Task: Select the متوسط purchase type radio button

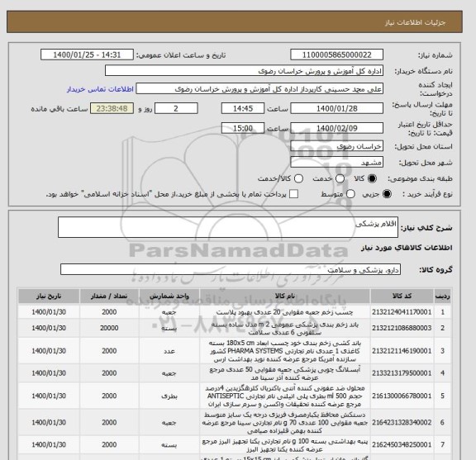Action: 350,194
